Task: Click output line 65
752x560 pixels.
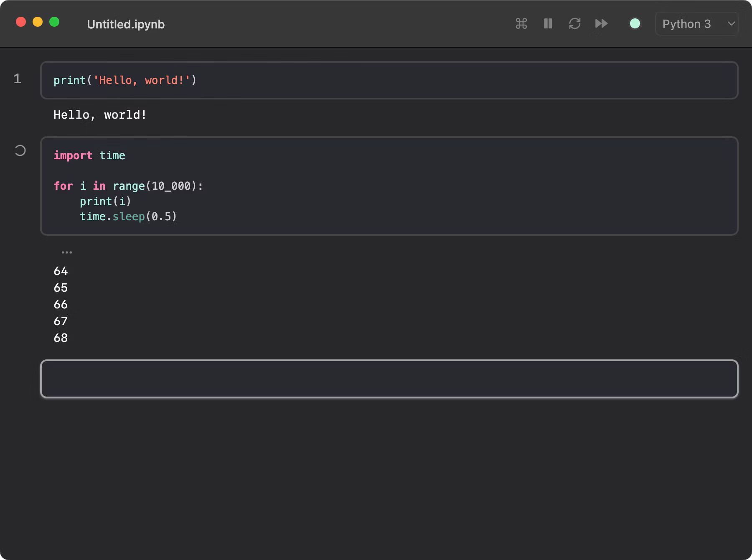Action: point(61,288)
